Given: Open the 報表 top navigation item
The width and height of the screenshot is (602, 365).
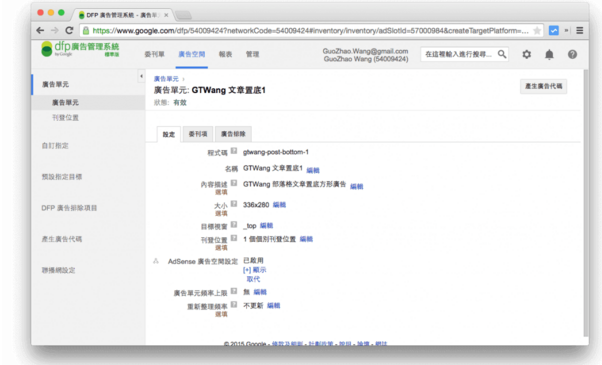Looking at the screenshot, I should pyautogui.click(x=225, y=54).
